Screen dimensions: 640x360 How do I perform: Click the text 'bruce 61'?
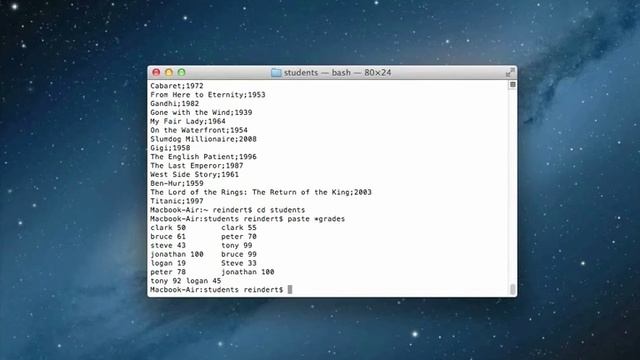pyautogui.click(x=168, y=237)
